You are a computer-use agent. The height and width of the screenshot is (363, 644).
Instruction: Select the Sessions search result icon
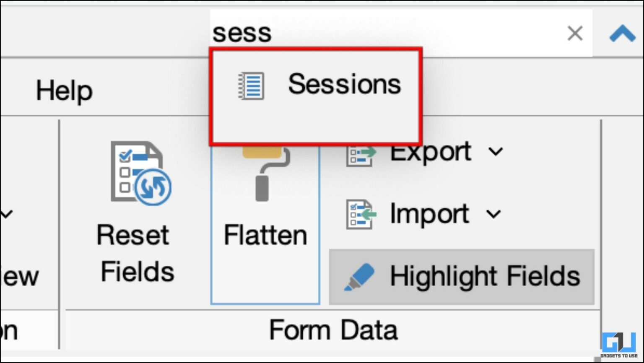point(252,86)
